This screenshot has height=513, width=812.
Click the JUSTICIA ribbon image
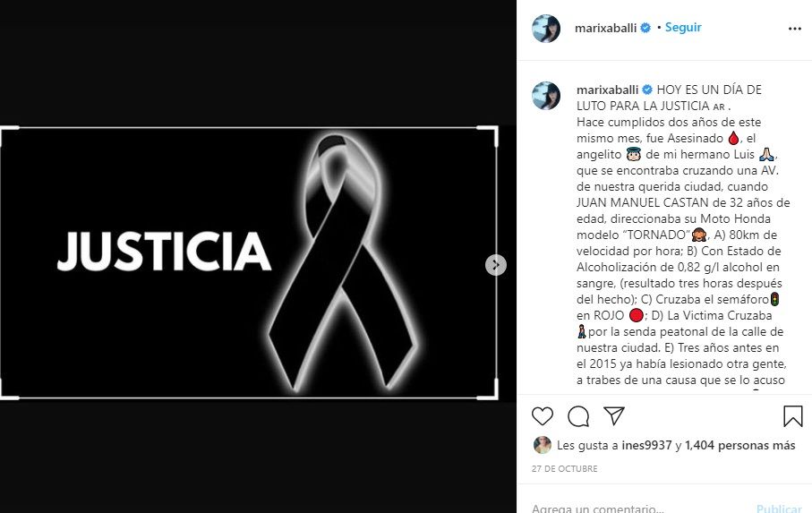[x=249, y=263]
